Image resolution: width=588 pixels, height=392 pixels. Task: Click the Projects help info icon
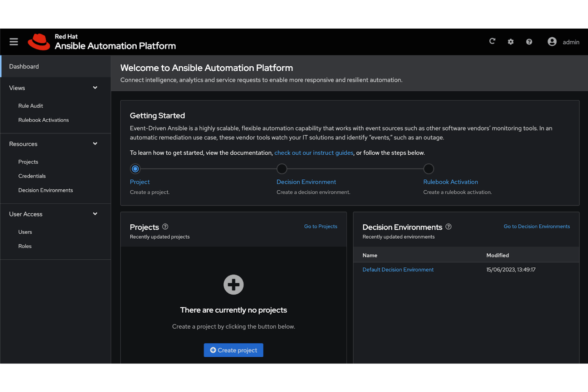click(x=165, y=227)
